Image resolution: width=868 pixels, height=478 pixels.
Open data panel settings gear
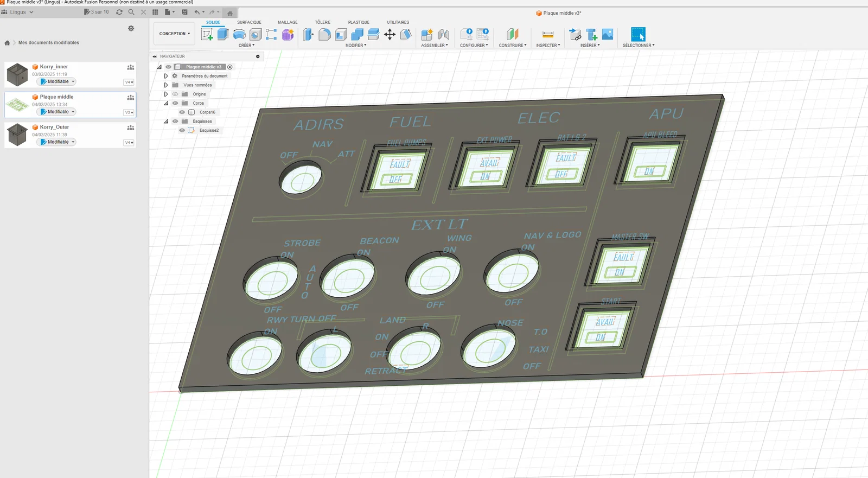pos(131,28)
